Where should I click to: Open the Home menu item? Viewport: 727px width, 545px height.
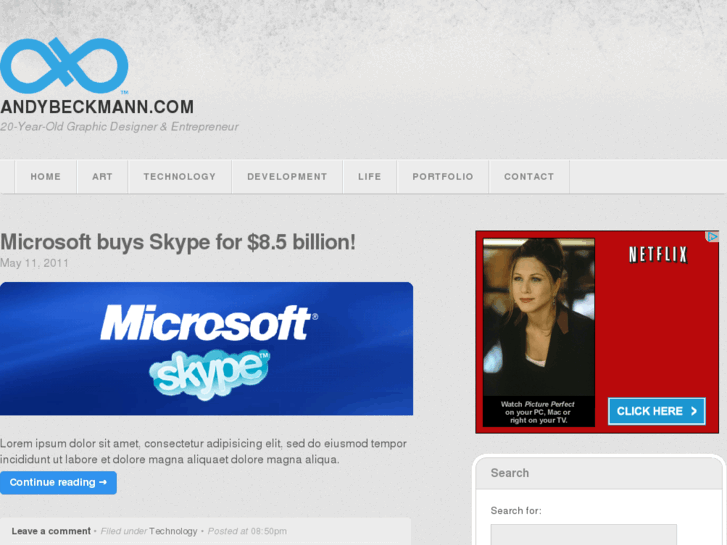(x=45, y=177)
